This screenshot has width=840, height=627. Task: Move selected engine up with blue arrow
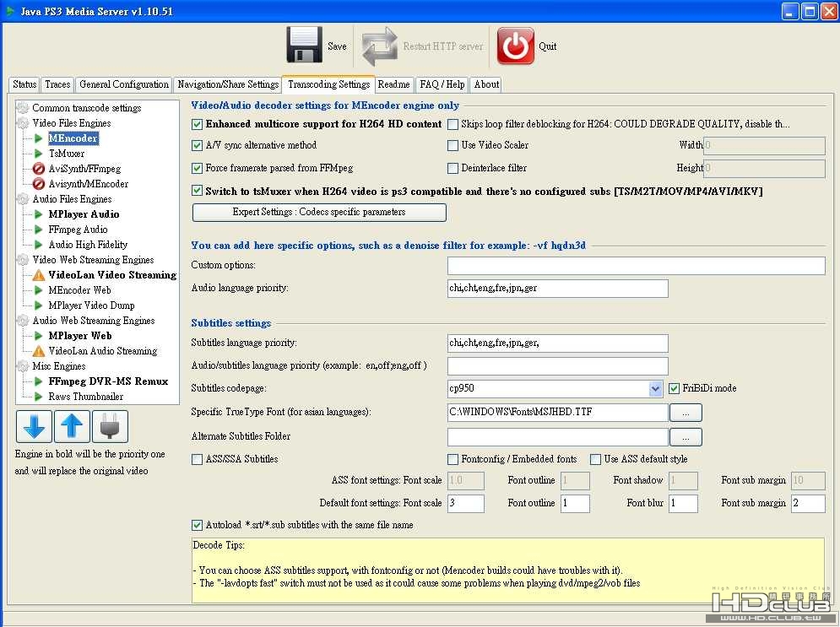click(72, 426)
